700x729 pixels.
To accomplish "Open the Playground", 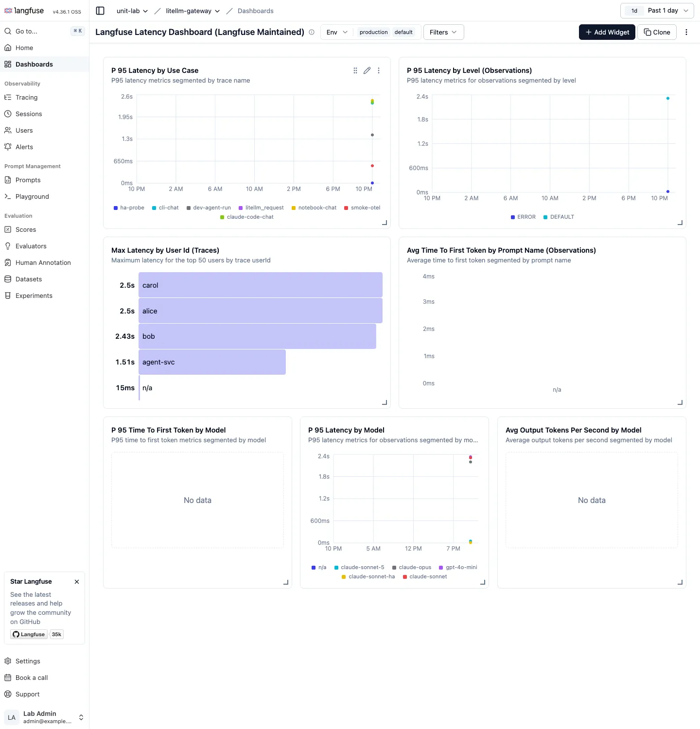I will pos(45,196).
